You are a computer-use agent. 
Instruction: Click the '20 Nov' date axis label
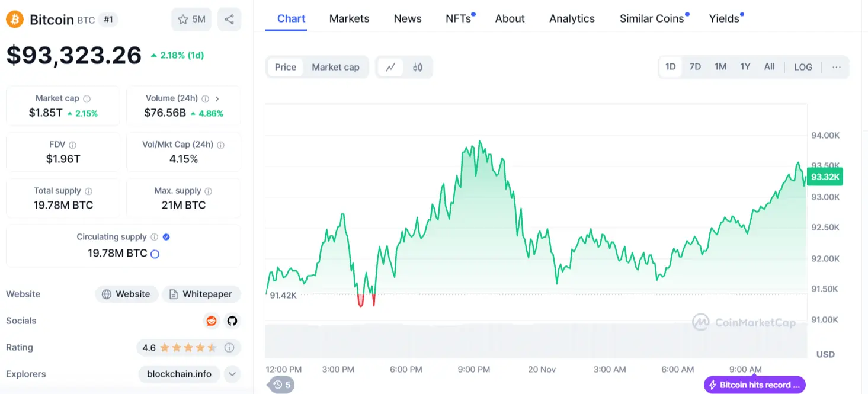click(x=542, y=369)
